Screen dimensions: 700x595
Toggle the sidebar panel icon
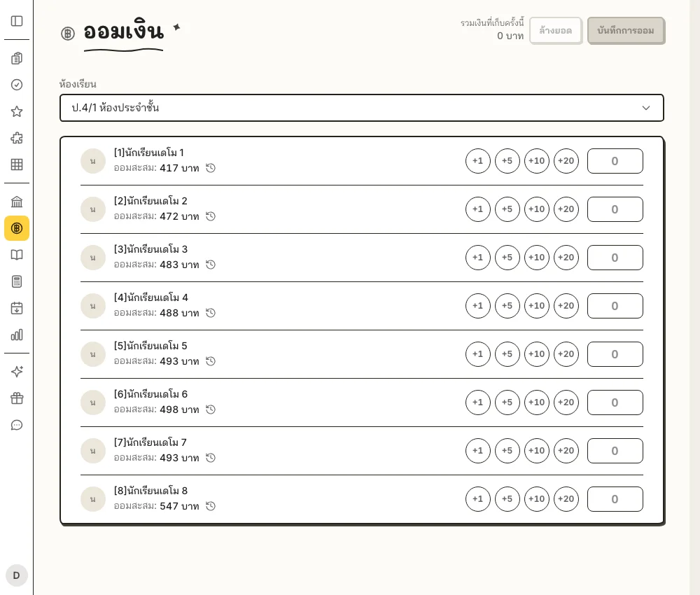tap(17, 21)
